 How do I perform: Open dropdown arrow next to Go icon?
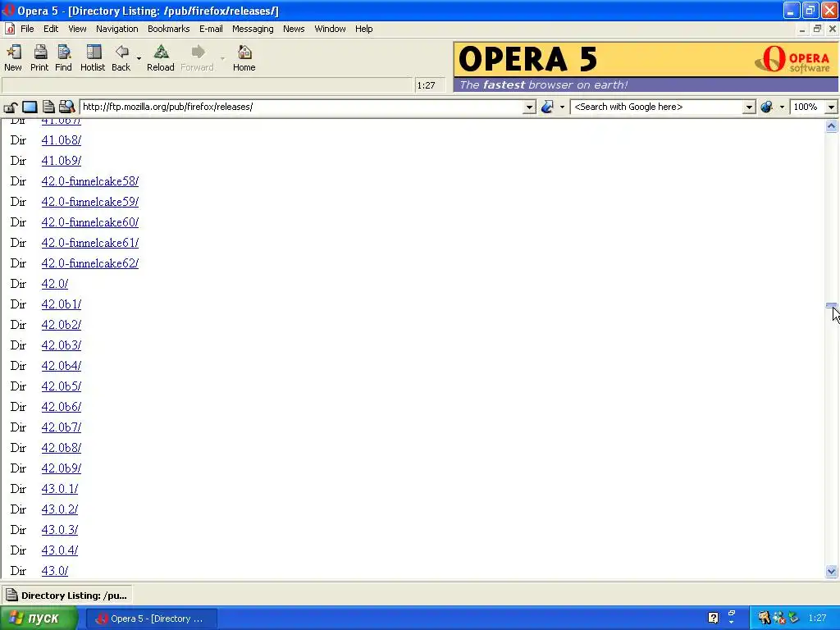coord(562,107)
